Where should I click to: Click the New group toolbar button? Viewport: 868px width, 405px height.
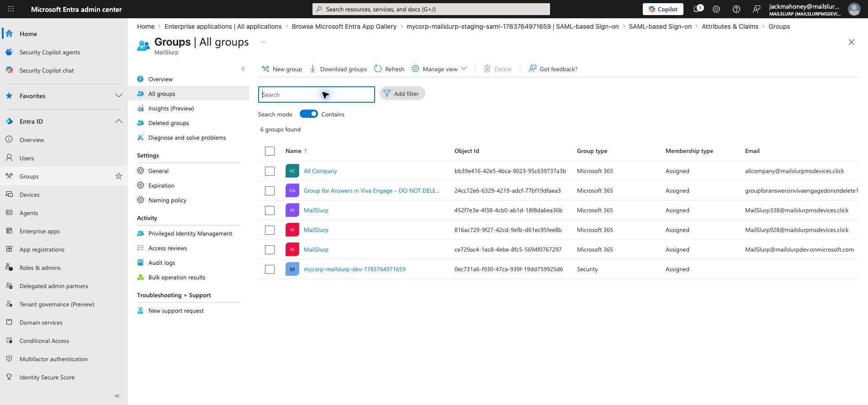pyautogui.click(x=281, y=69)
